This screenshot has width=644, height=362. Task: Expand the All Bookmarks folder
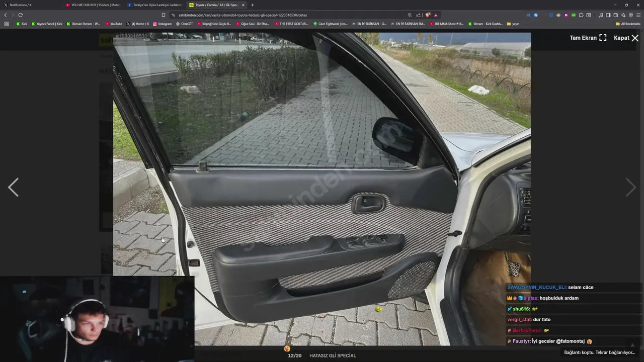click(x=628, y=24)
